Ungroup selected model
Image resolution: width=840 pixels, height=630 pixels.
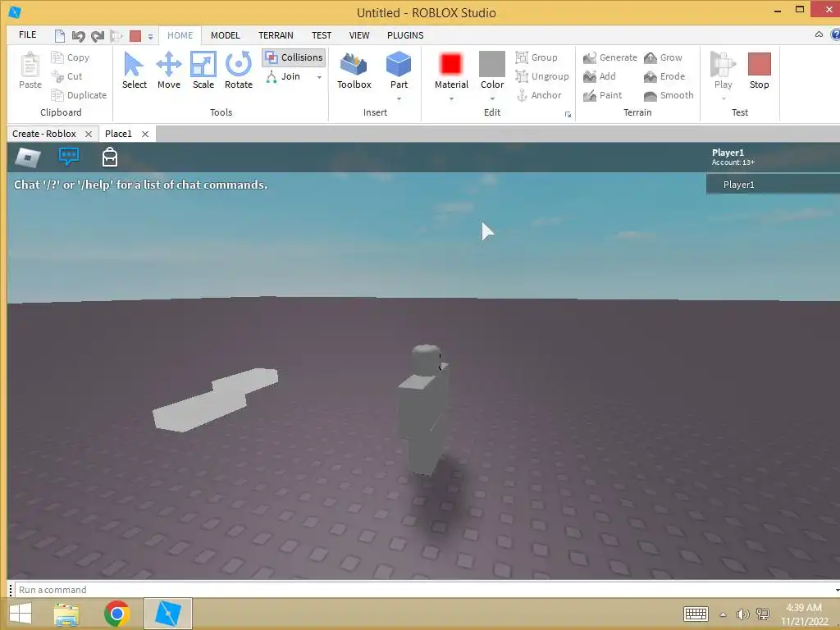(x=542, y=76)
